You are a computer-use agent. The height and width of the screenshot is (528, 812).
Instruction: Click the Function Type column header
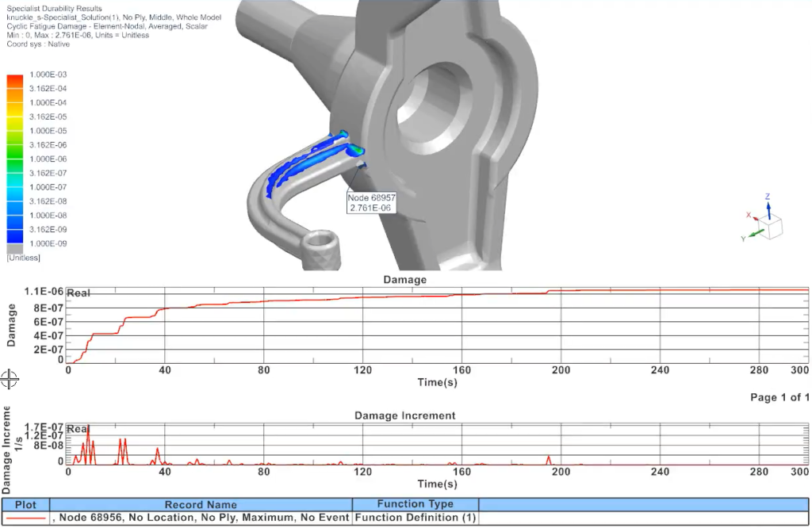tap(415, 504)
